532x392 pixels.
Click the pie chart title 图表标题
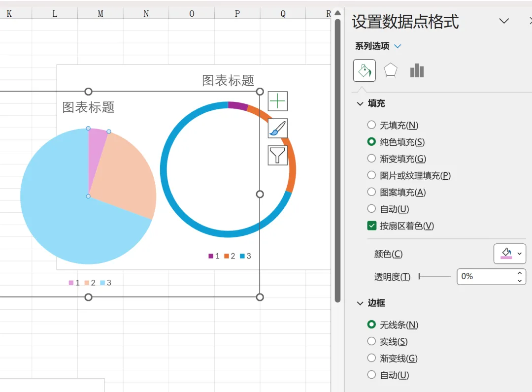tap(89, 107)
